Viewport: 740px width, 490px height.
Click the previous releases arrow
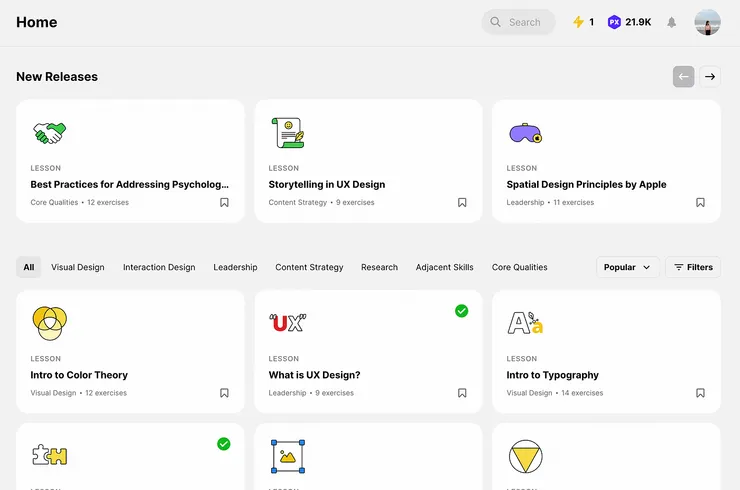click(x=683, y=76)
